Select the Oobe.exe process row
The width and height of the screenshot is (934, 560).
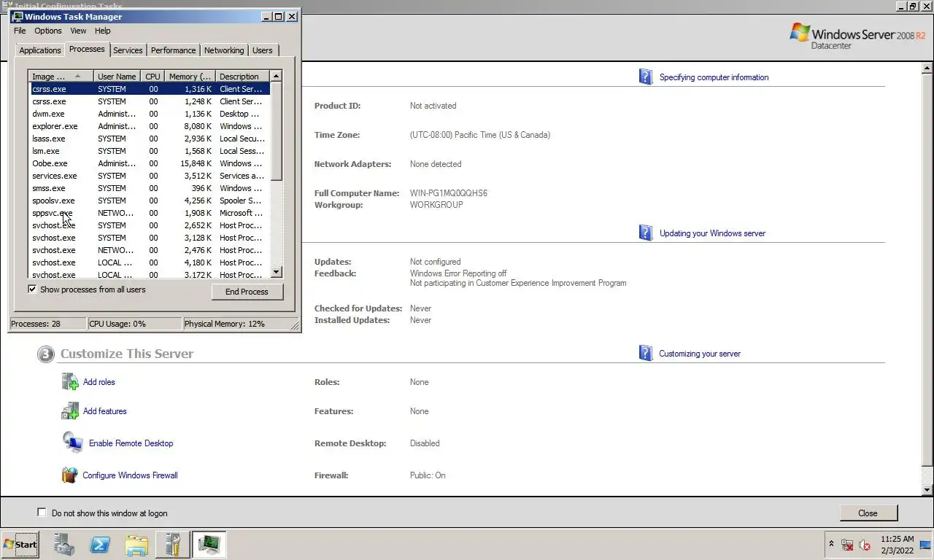pos(150,163)
